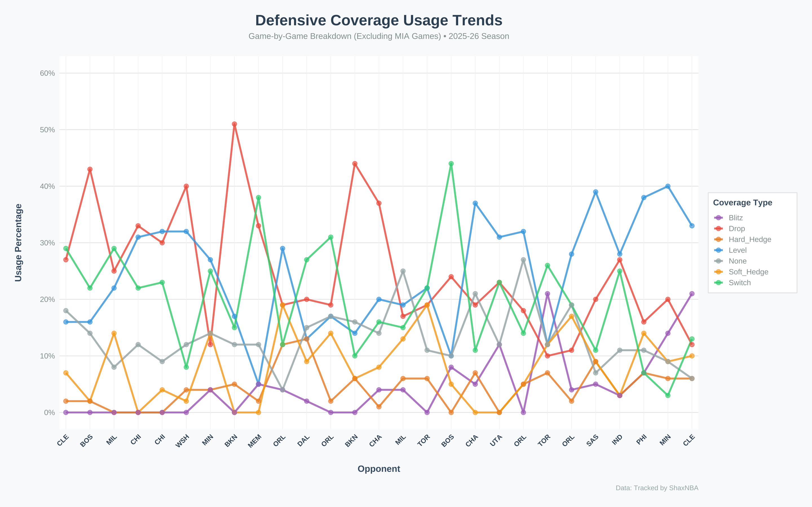Click the Drop peak point at 51%
This screenshot has width=812, height=507.
tap(235, 124)
